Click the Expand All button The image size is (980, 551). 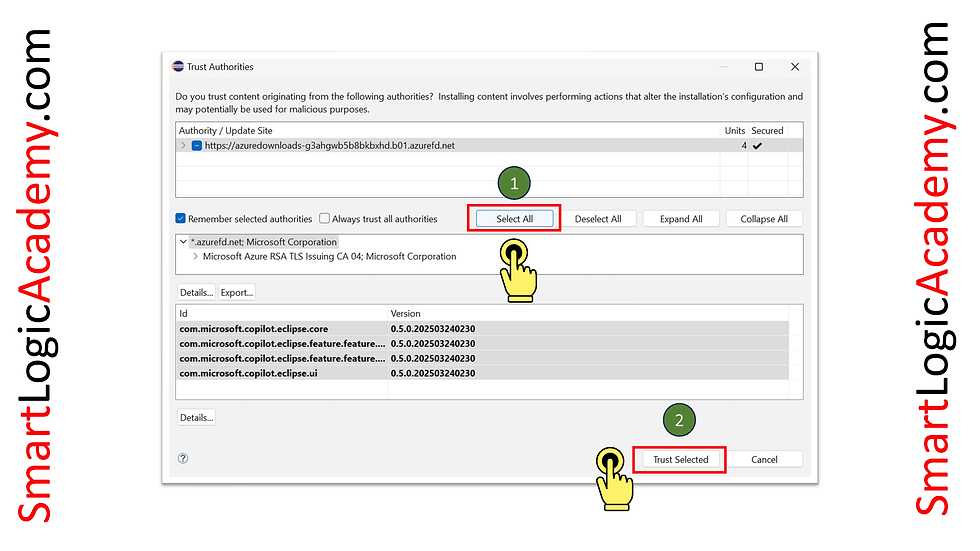coord(681,219)
